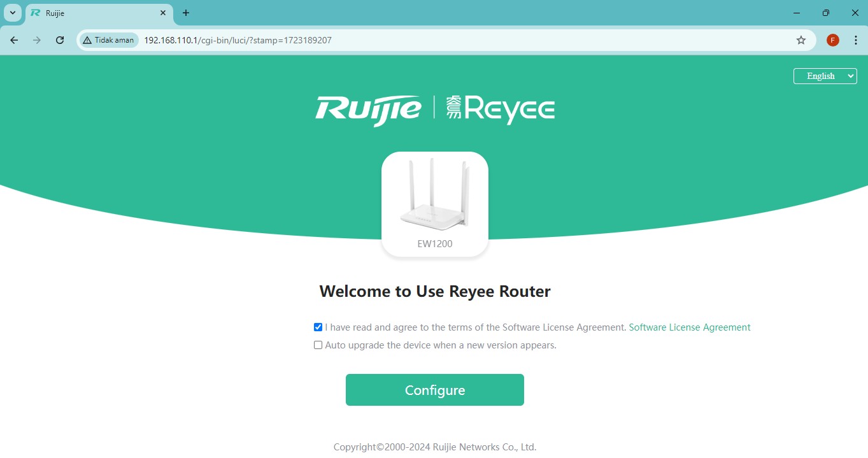The height and width of the screenshot is (458, 868).
Task: Click the address bar URL field
Action: (x=446, y=40)
